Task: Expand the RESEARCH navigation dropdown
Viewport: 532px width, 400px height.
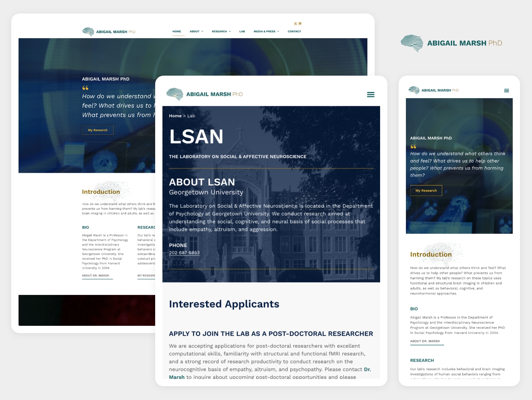Action: (x=221, y=31)
